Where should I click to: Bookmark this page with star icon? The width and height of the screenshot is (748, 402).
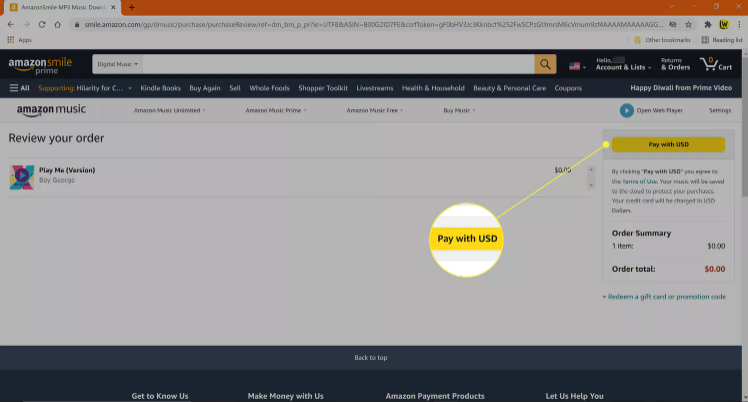688,24
